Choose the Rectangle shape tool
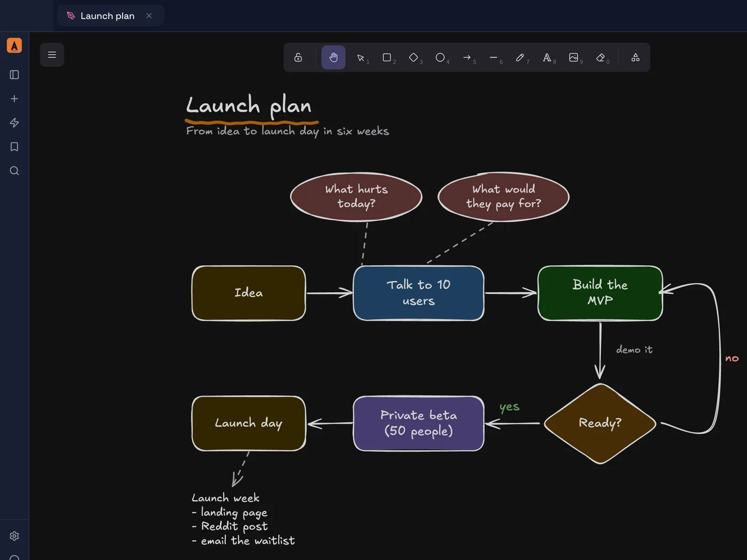Viewport: 747px width, 560px height. [x=387, y=58]
